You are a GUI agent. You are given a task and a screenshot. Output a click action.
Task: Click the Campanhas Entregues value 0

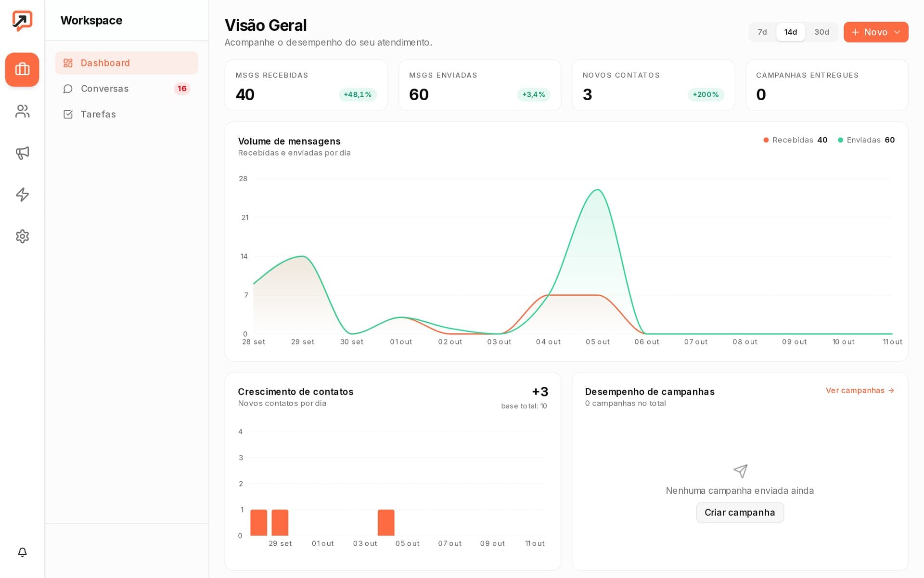pyautogui.click(x=761, y=94)
